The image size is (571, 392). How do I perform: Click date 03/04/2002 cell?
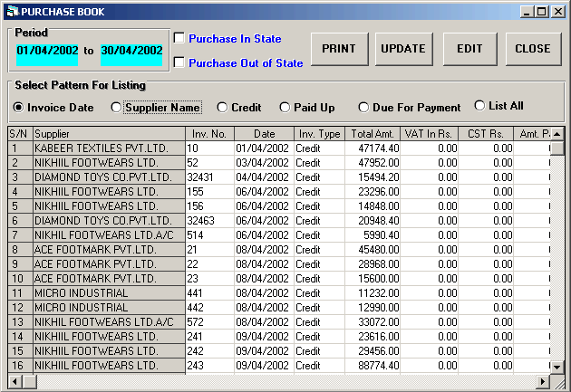265,163
